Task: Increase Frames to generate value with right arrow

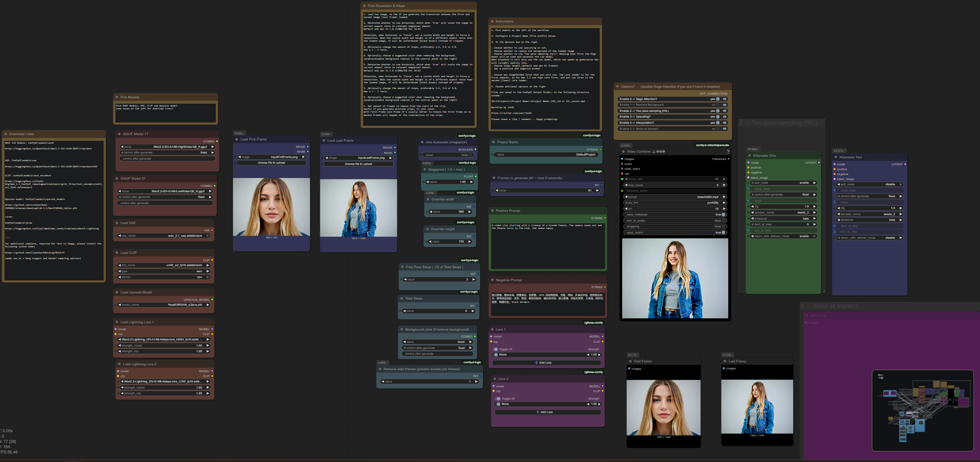Action: [597, 191]
